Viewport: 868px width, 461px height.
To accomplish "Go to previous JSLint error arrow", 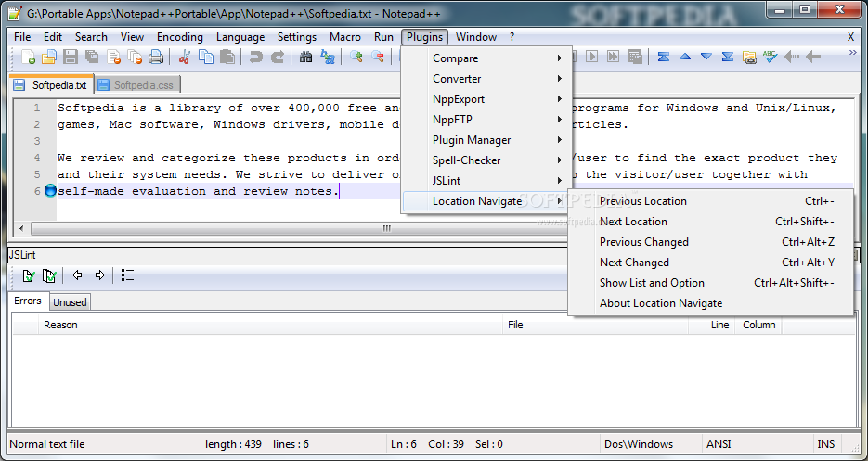I will click(x=77, y=275).
